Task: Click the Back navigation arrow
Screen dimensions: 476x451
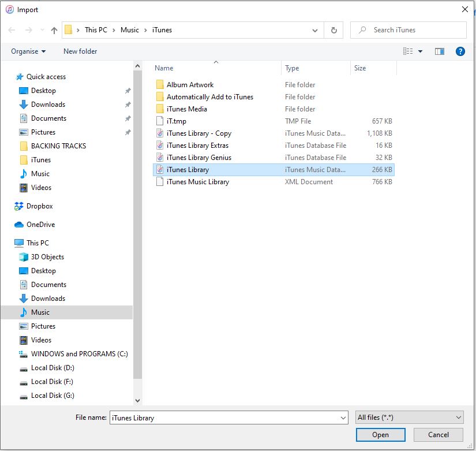Action: pos(12,30)
